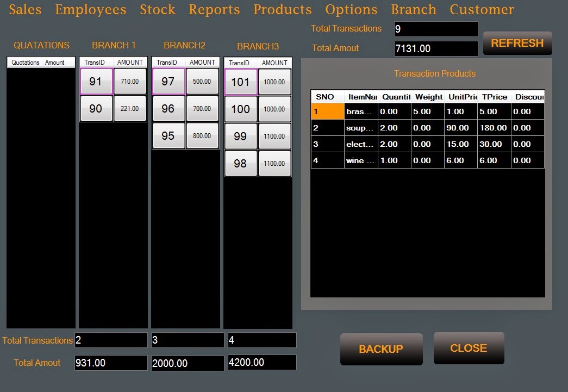Open the Sales menu
568x392 pixels.
[25, 9]
